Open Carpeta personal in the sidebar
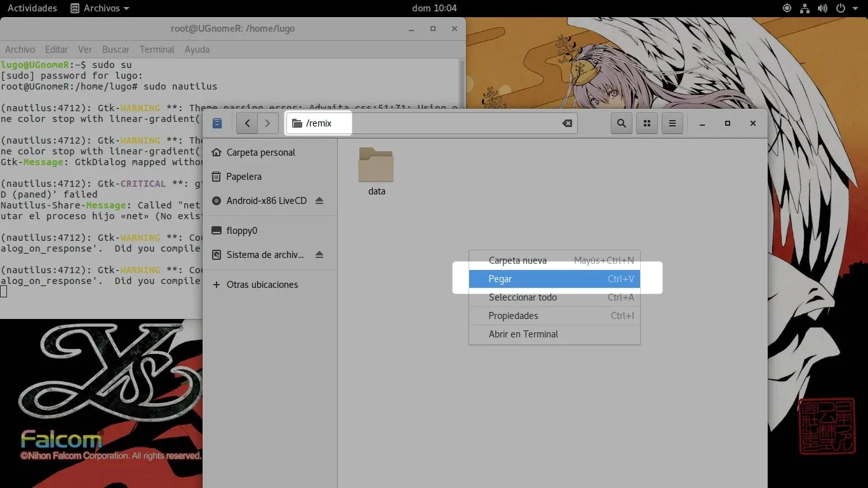The image size is (868, 488). [260, 152]
